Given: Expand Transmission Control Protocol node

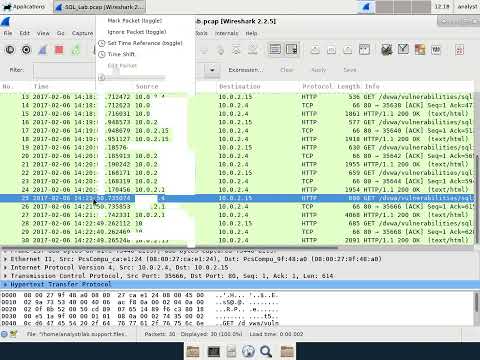Looking at the screenshot, I should (x=5, y=276).
